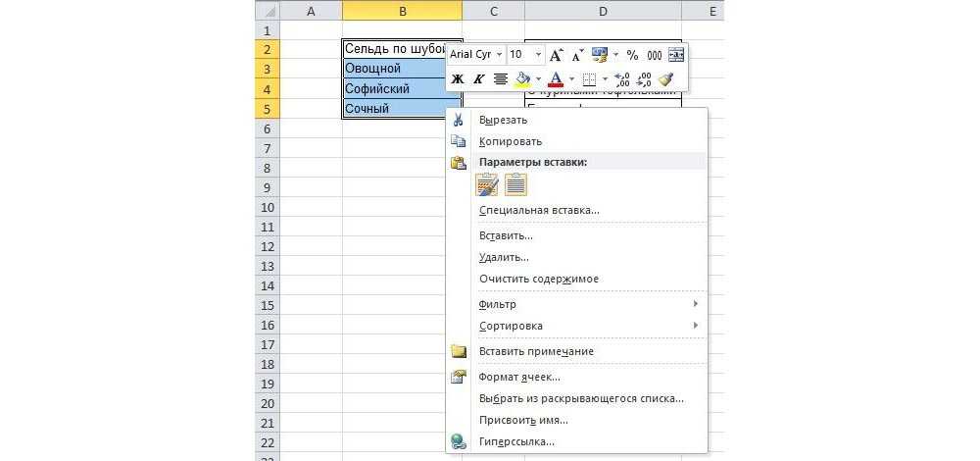Apply percent style format
This screenshot has width=980, height=461.
(632, 55)
